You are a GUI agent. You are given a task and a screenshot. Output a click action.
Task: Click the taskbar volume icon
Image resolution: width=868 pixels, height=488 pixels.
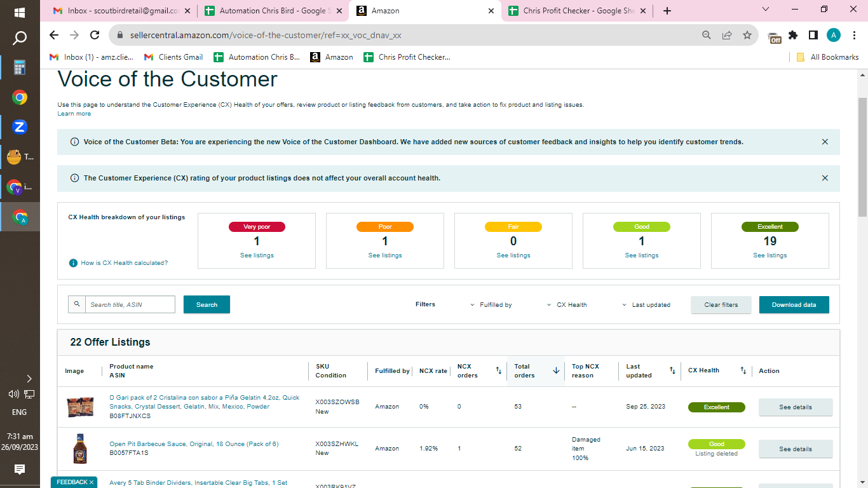tap(13, 394)
